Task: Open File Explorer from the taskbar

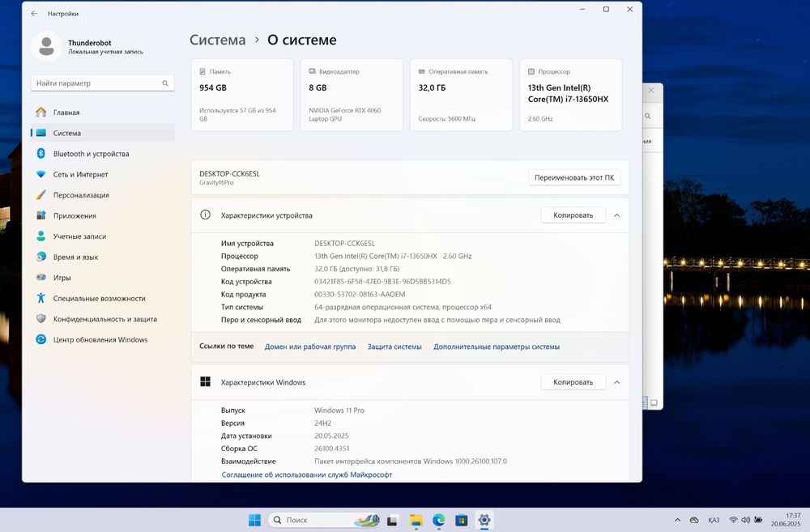Action: [x=416, y=520]
